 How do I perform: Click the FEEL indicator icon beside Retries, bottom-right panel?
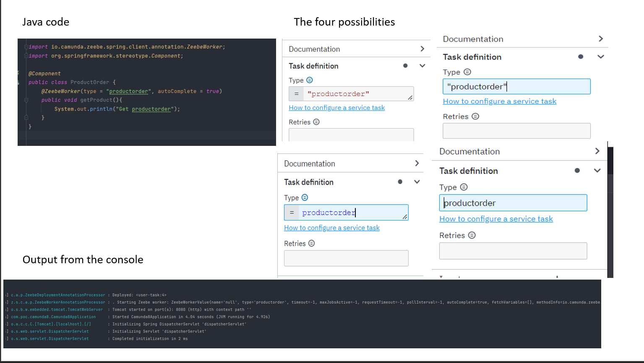point(472,235)
